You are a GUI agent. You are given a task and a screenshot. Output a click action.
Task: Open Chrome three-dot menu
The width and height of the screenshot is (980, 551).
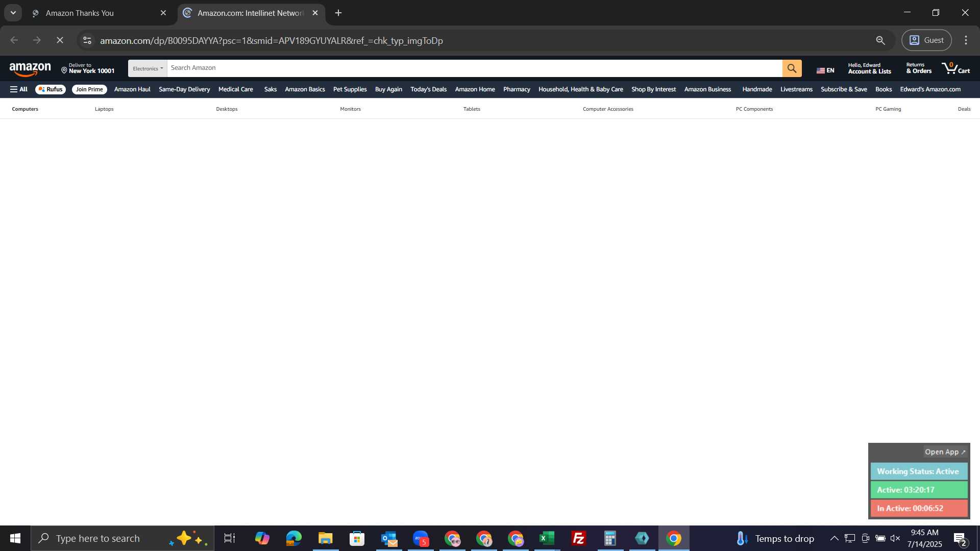966,40
